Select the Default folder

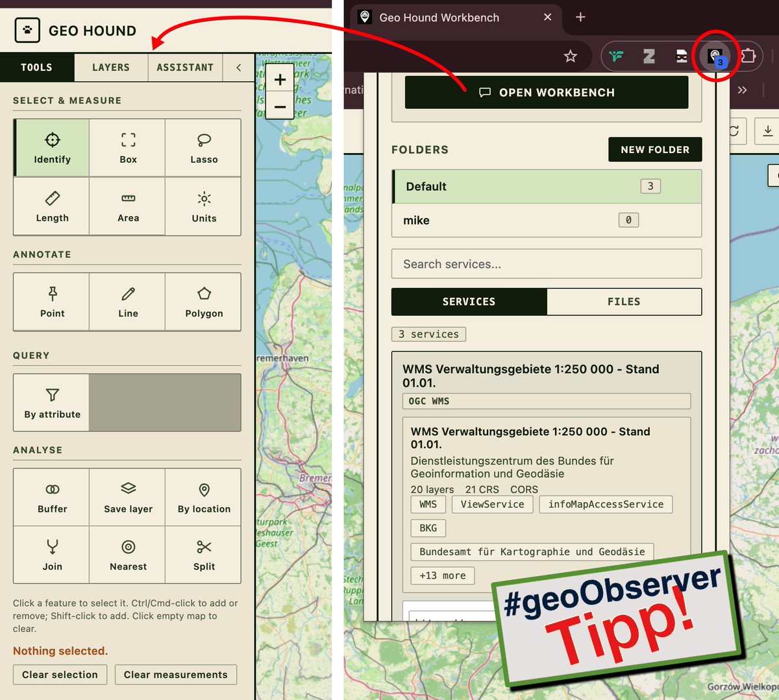click(x=547, y=187)
